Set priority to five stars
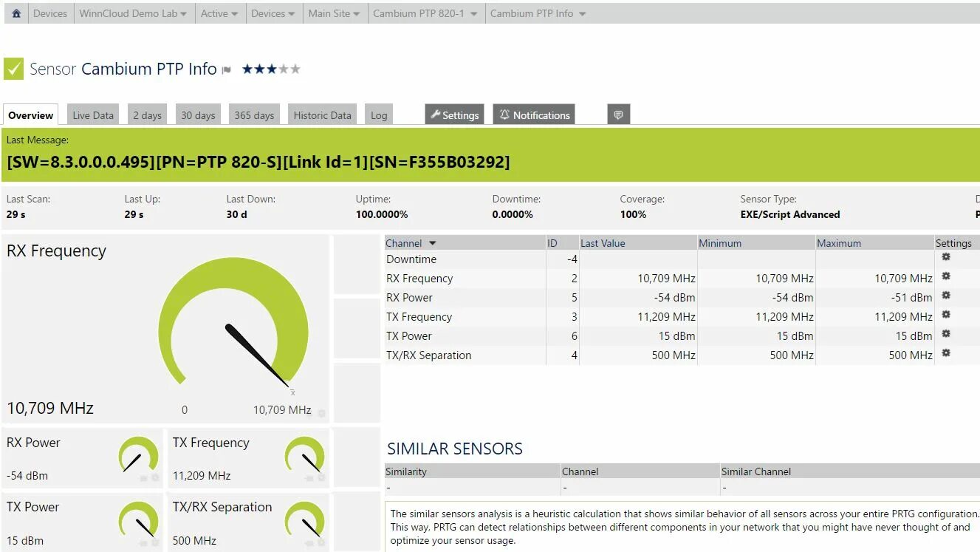980x552 pixels. tap(295, 69)
